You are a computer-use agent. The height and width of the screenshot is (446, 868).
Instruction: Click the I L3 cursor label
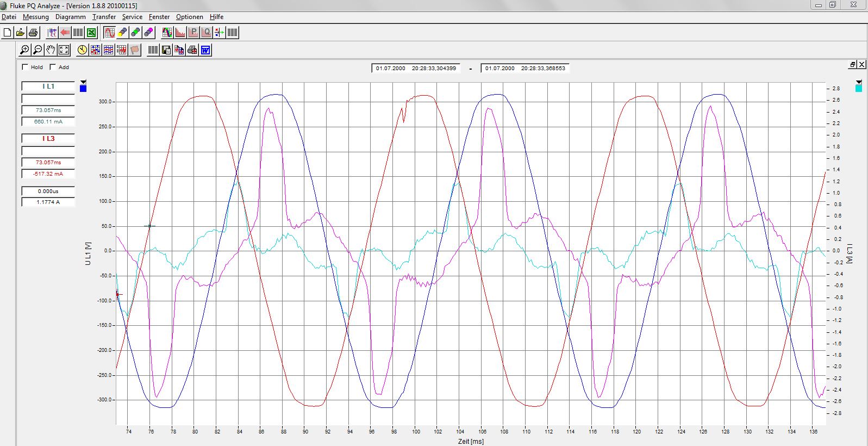[x=48, y=139]
